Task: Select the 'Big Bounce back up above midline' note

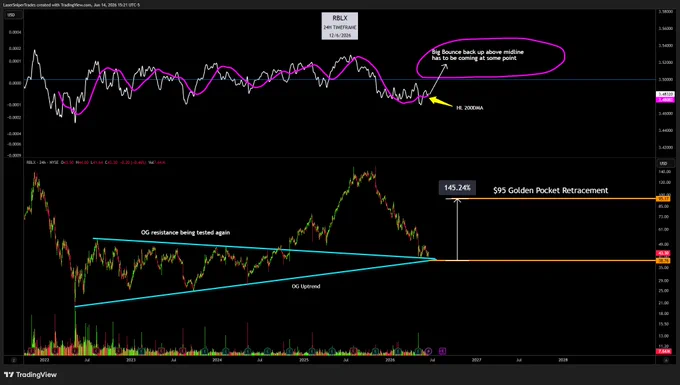Action: tap(477, 55)
